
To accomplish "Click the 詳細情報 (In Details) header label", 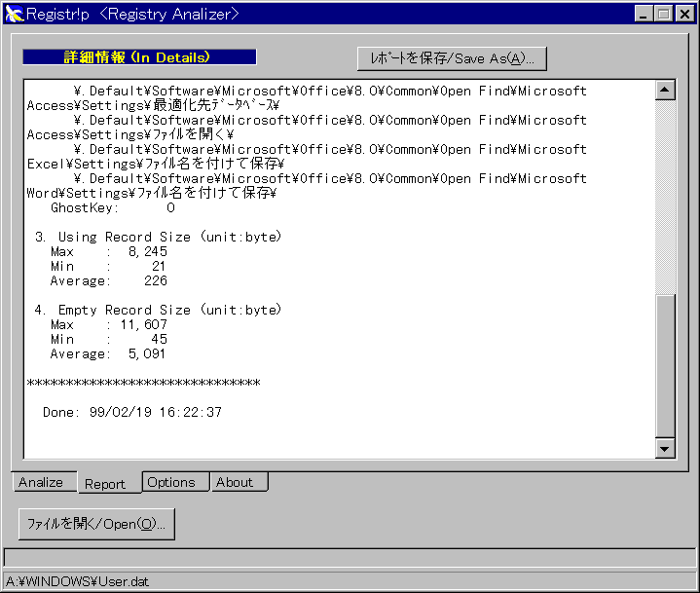I will 139,57.
